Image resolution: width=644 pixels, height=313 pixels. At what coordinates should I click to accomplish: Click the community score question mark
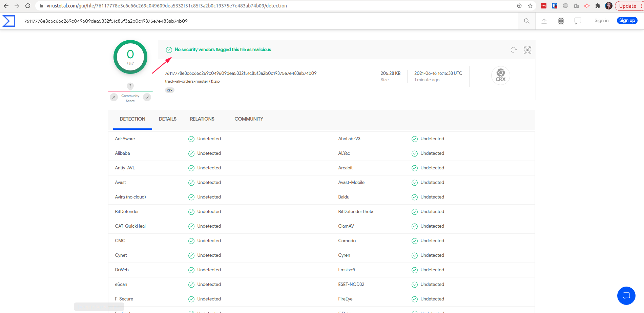[130, 86]
